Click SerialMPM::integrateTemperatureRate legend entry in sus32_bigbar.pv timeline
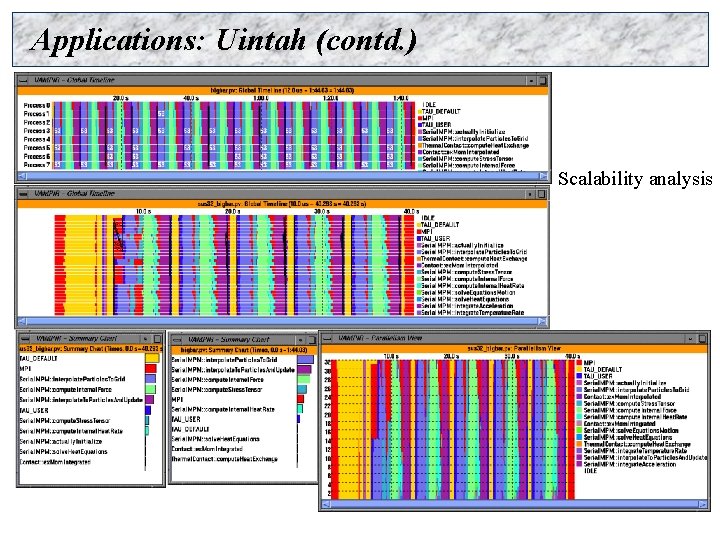Viewport: 720px width, 540px height. click(x=472, y=313)
